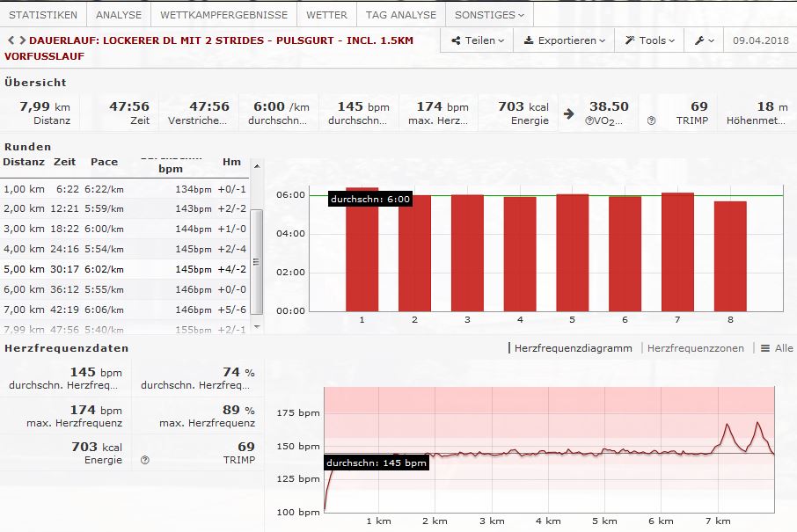Click the red bar for lap 8
The image size is (797, 532).
[x=729, y=256]
